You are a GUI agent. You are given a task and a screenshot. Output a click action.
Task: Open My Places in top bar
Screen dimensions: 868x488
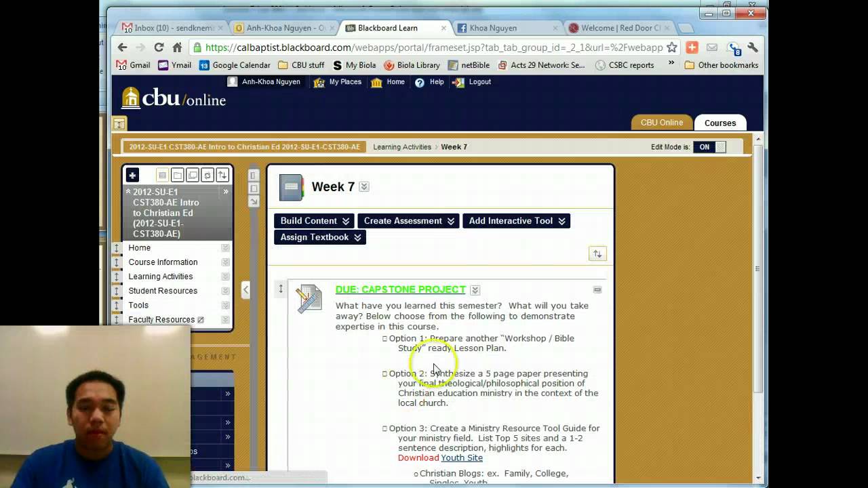338,82
